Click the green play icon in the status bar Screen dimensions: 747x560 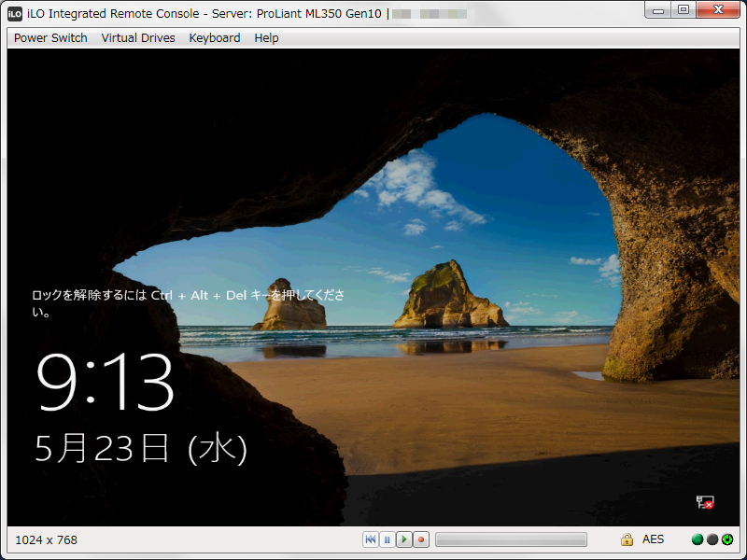403,539
